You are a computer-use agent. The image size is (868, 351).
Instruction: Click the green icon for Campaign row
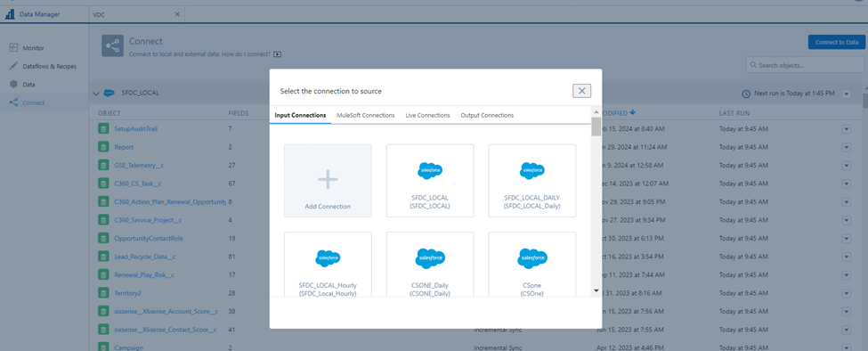pyautogui.click(x=103, y=347)
